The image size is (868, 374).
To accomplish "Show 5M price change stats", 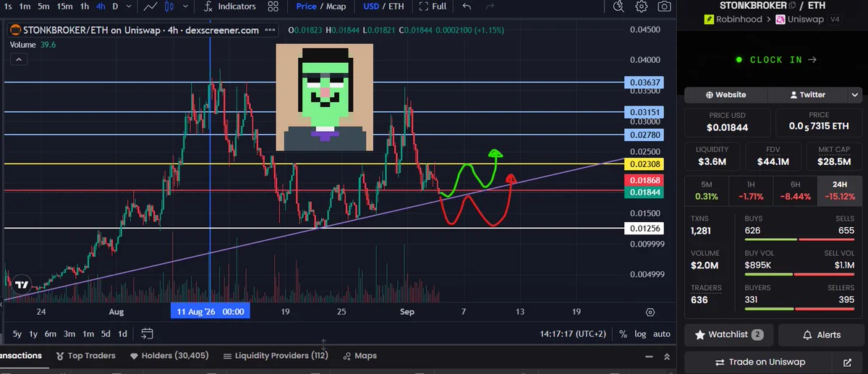I will 707,190.
